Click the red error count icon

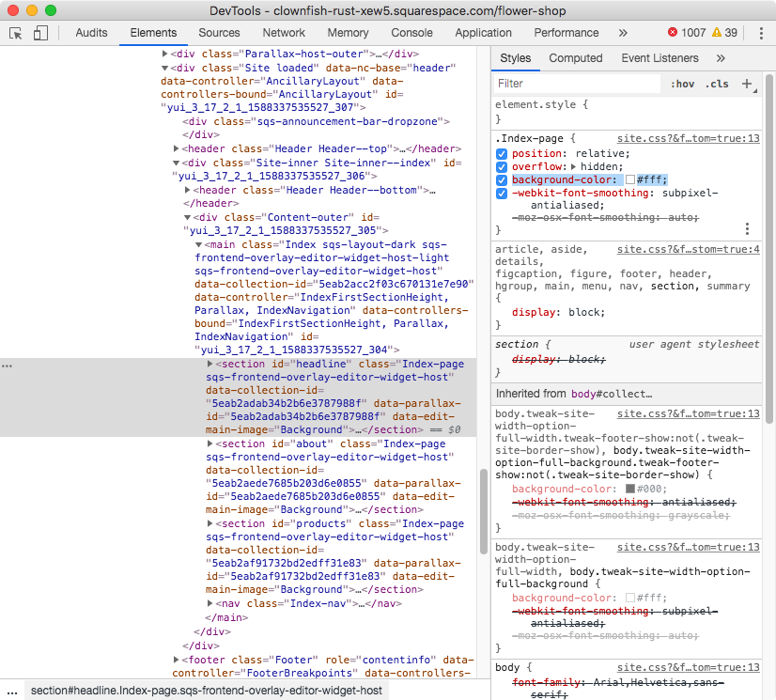[673, 33]
